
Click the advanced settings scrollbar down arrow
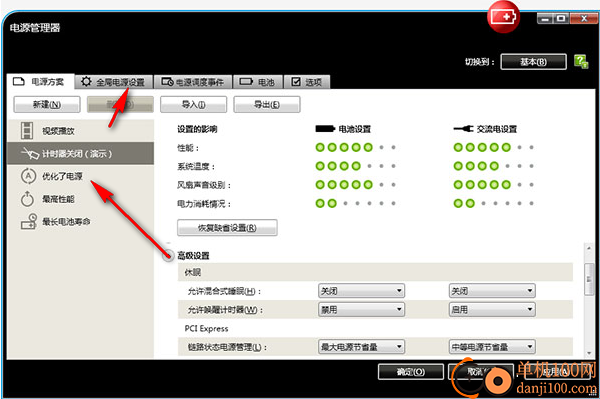pyautogui.click(x=589, y=353)
